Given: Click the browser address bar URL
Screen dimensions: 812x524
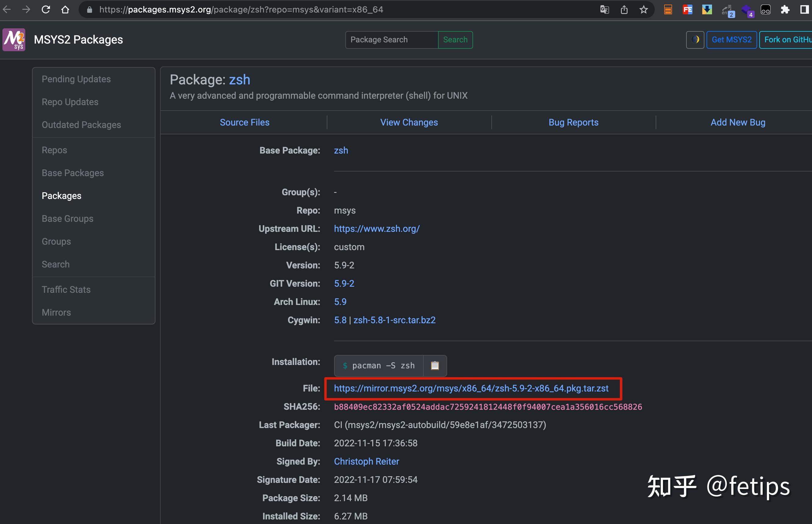Looking at the screenshot, I should [241, 9].
